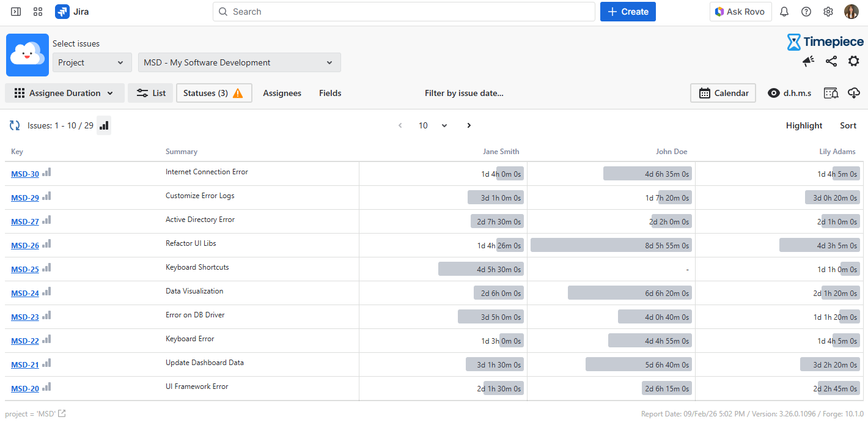Click the Jira search input field
This screenshot has height=425, width=868.
[x=403, y=12]
